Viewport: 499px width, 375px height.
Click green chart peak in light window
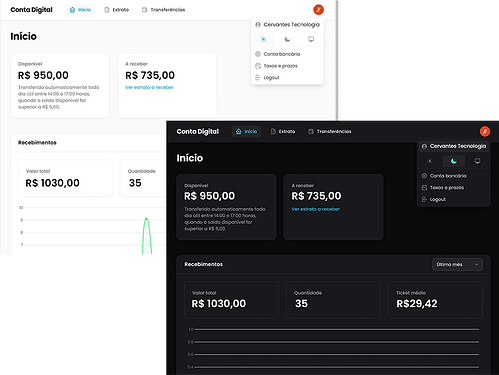click(x=146, y=219)
